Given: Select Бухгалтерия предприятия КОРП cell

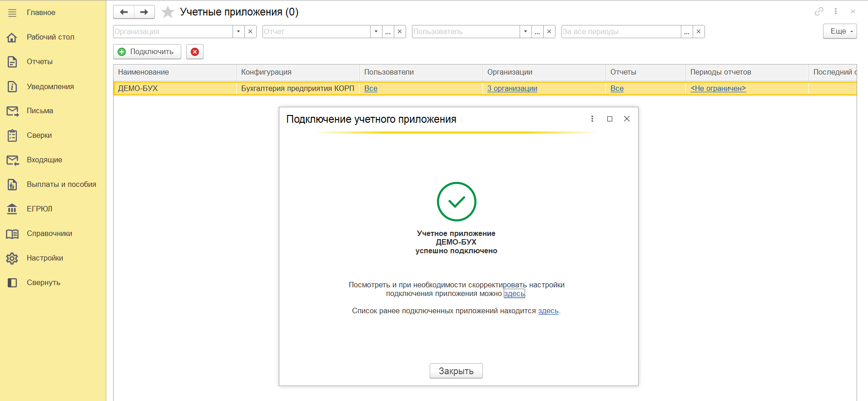Looking at the screenshot, I should click(298, 89).
